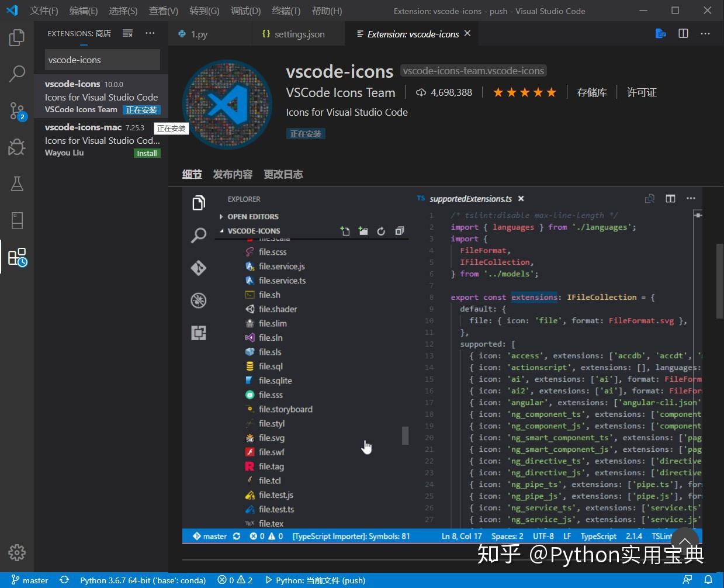Focus the vscode-icons search box
This screenshot has height=588, width=724.
tap(102, 60)
